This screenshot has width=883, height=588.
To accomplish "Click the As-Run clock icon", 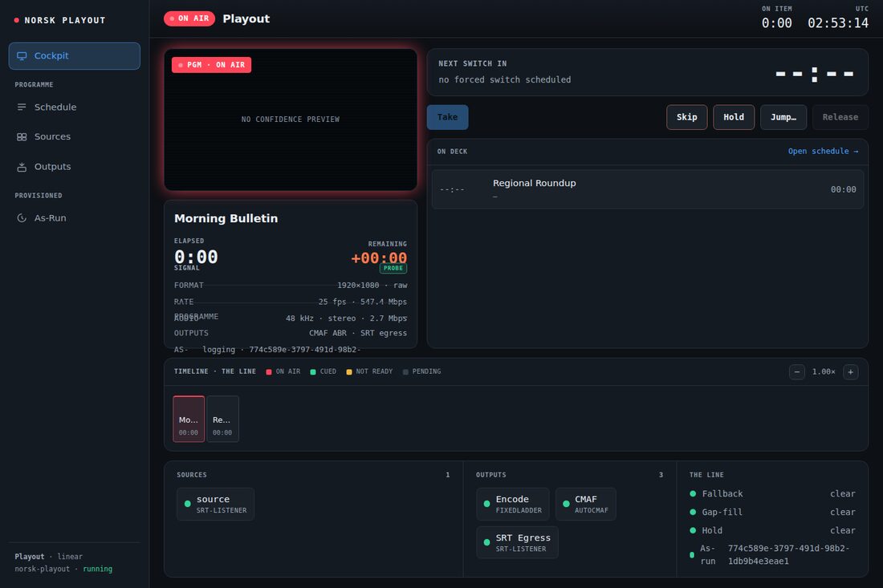I will [x=22, y=217].
